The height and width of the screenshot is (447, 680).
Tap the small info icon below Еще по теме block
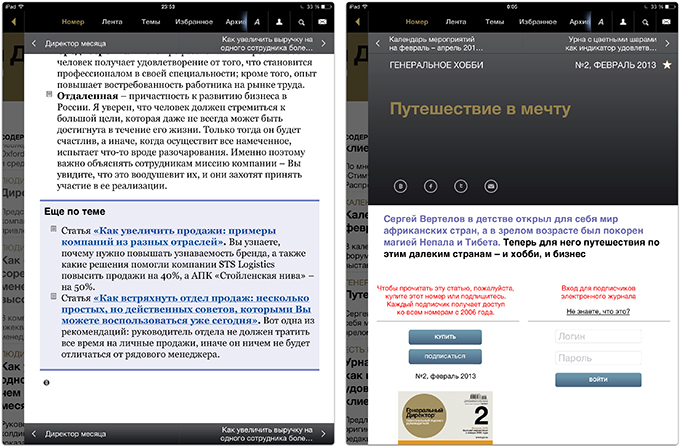[46, 383]
